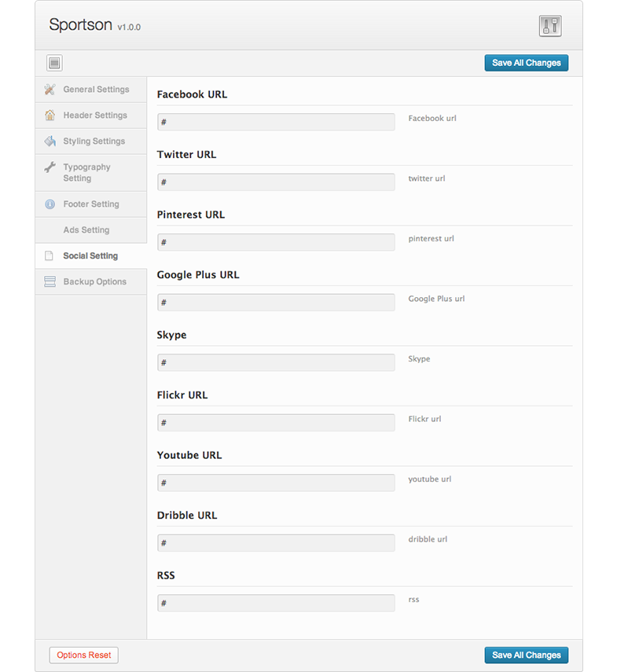Click the expand-all sections icon
This screenshot has width=617, height=672.
point(54,64)
